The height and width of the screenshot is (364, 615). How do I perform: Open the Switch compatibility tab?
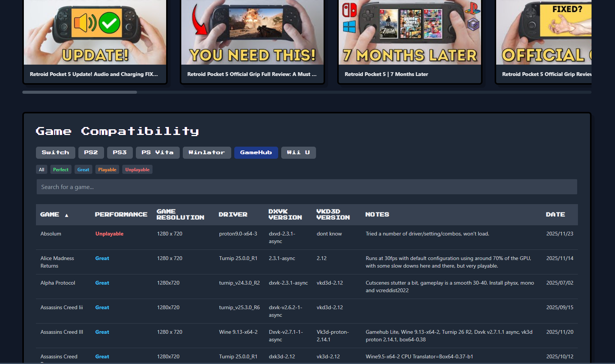[x=56, y=153]
